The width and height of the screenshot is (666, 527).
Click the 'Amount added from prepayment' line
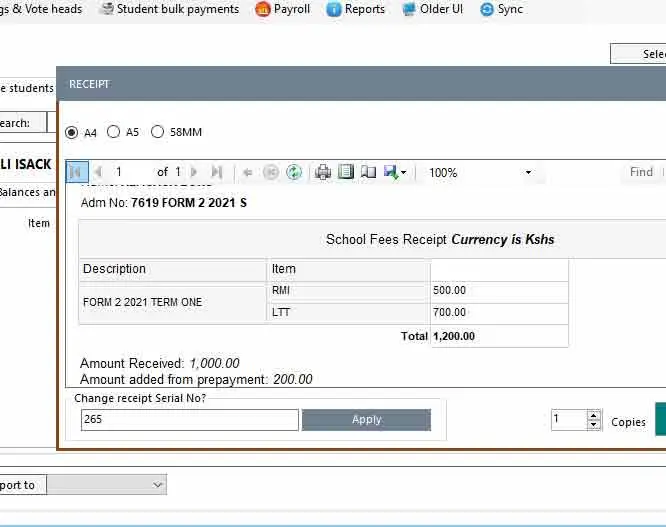click(x=196, y=379)
